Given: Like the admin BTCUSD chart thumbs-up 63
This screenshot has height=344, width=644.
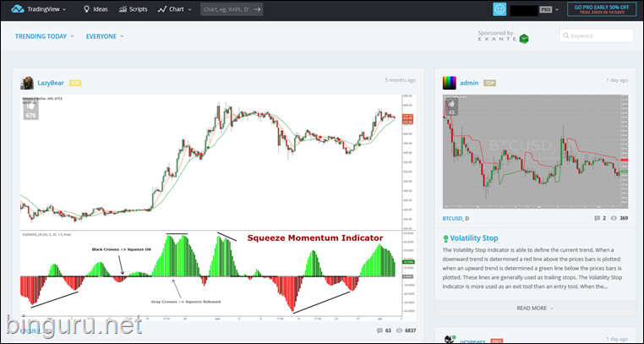Looking at the screenshot, I should (x=451, y=107).
